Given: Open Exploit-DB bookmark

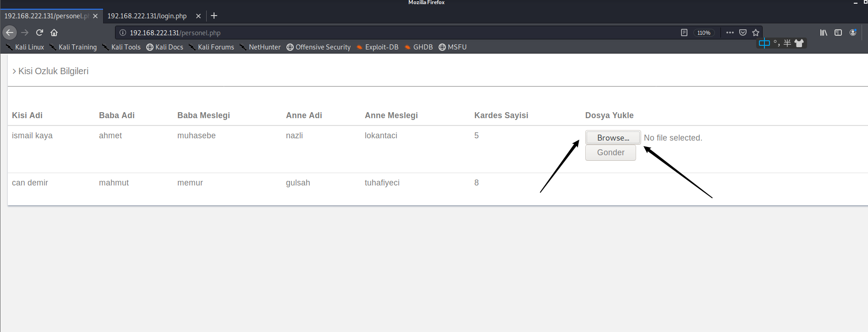Looking at the screenshot, I should coord(377,47).
